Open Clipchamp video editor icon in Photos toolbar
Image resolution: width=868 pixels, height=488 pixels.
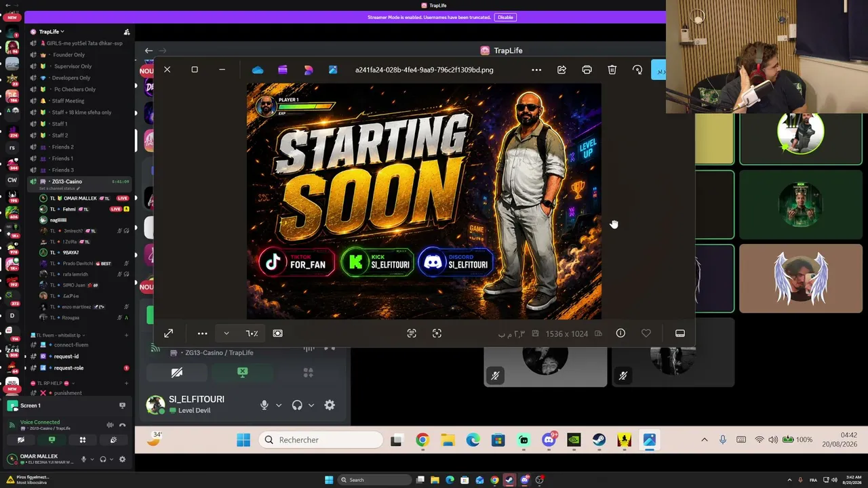click(x=282, y=70)
